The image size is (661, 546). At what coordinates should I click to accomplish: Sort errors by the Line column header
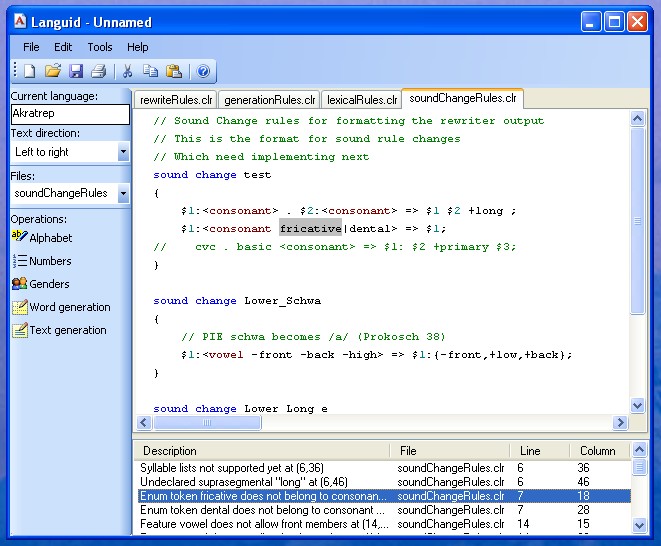click(528, 451)
